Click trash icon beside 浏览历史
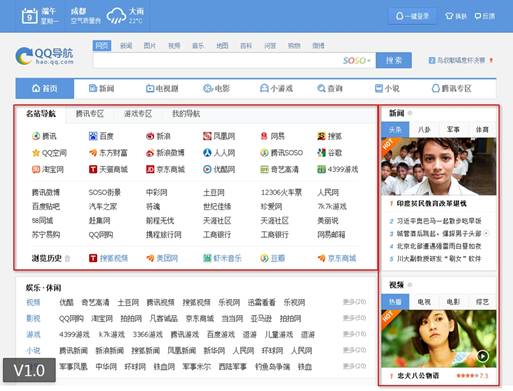Viewport: 513px width, 391px height. pyautogui.click(x=68, y=258)
